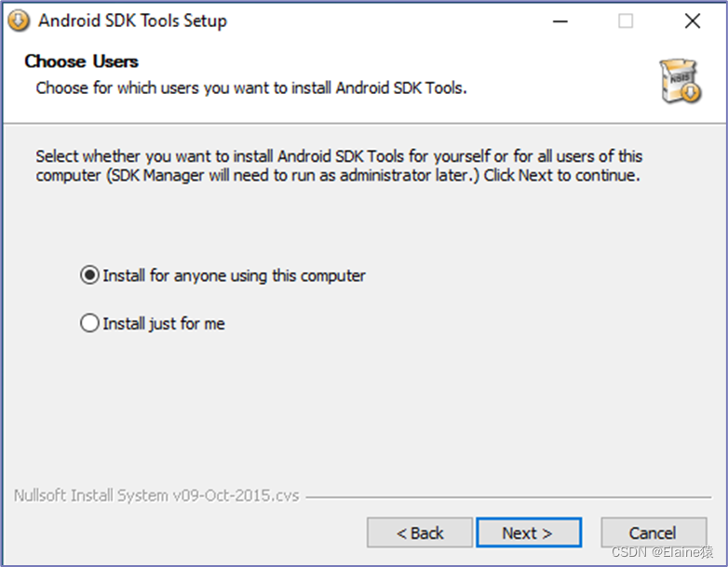Click the Android SDK Tools Setup title icon
Image resolution: width=728 pixels, height=567 pixels.
coord(19,20)
